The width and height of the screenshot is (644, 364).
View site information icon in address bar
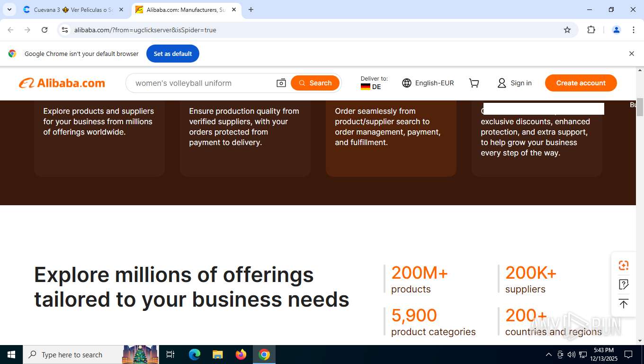(65, 30)
